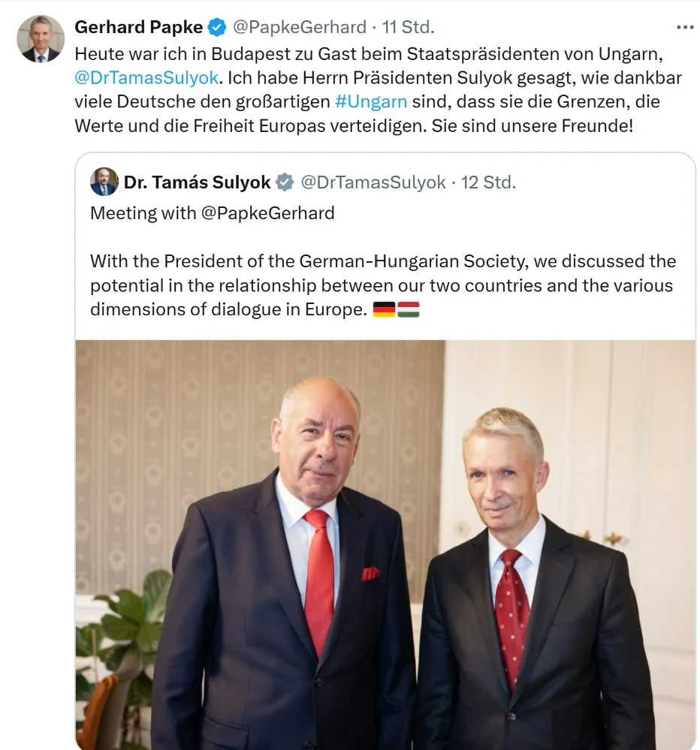Click the @PapkeGerhard mention in quoted tweet

[x=268, y=213]
